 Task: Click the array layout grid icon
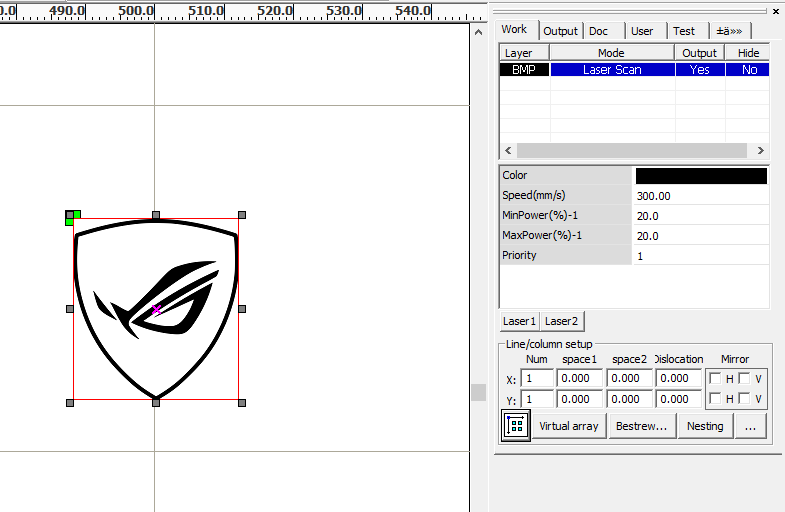[516, 425]
